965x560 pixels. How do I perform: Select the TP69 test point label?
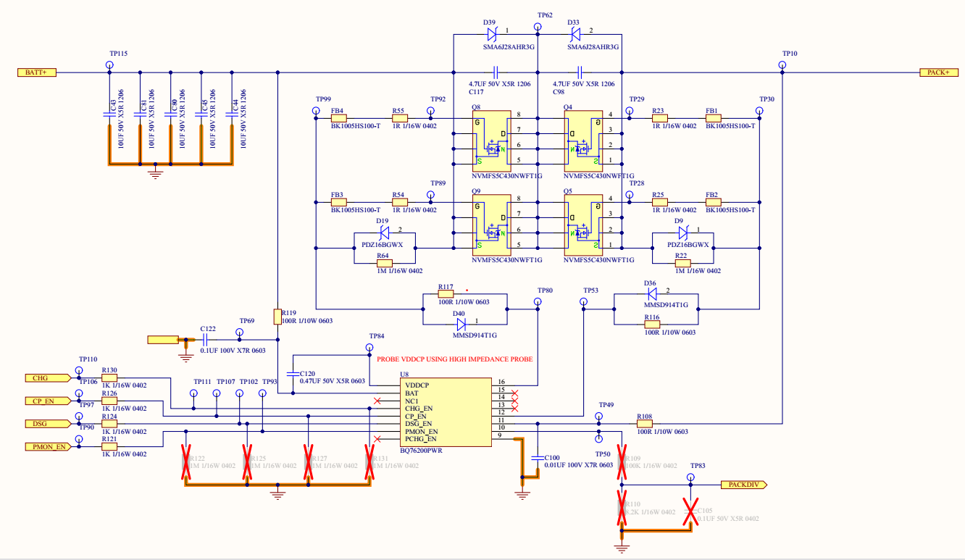(247, 320)
